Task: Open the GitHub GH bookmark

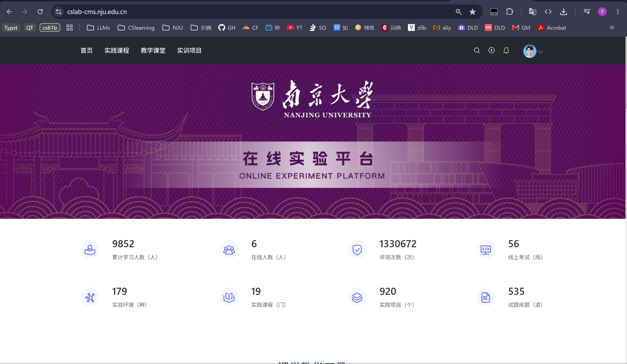Action: (227, 28)
